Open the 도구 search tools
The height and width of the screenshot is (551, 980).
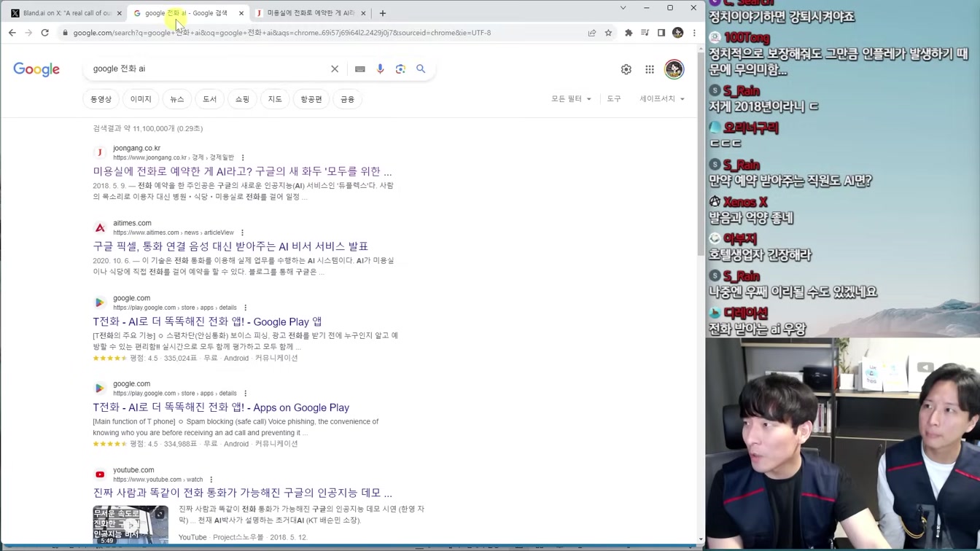(x=614, y=99)
